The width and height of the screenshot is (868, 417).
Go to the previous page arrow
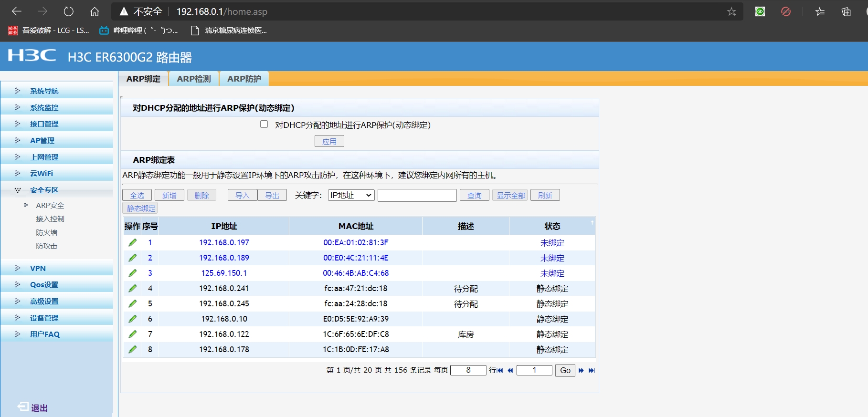point(510,370)
